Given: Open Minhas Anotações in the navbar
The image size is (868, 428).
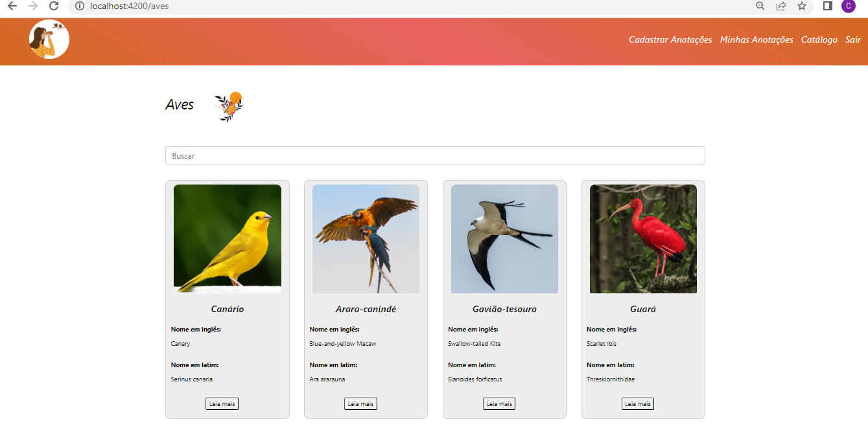Looking at the screenshot, I should pos(757,39).
